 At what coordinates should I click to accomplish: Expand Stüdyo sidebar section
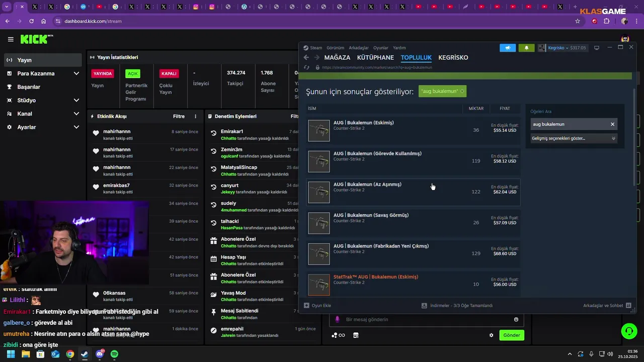coord(76,100)
